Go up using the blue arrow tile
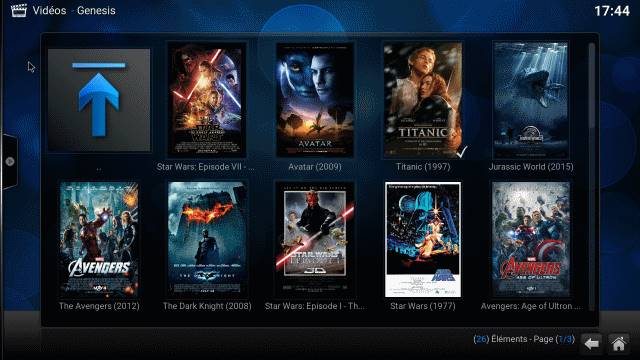This screenshot has height=360, width=640. point(99,100)
